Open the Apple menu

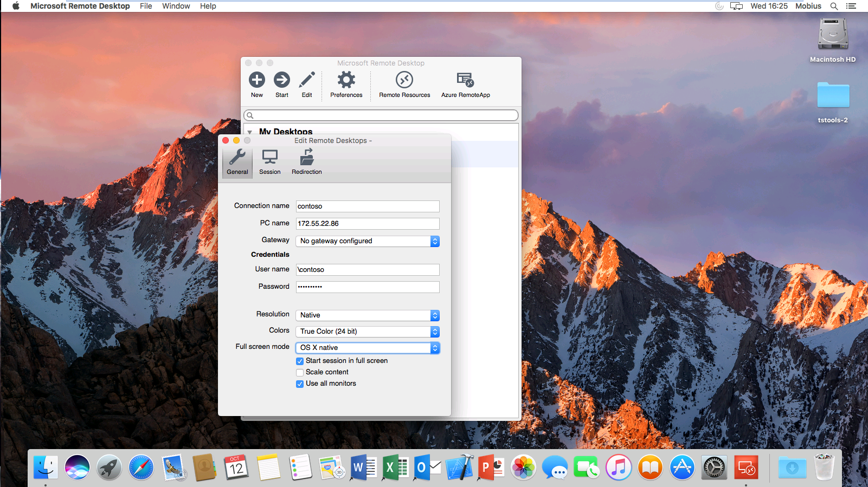(16, 6)
